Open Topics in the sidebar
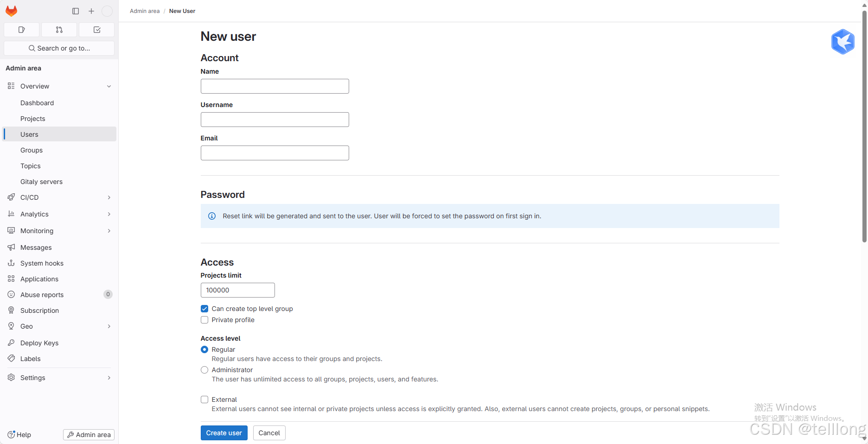This screenshot has height=444, width=868. pyautogui.click(x=59, y=166)
